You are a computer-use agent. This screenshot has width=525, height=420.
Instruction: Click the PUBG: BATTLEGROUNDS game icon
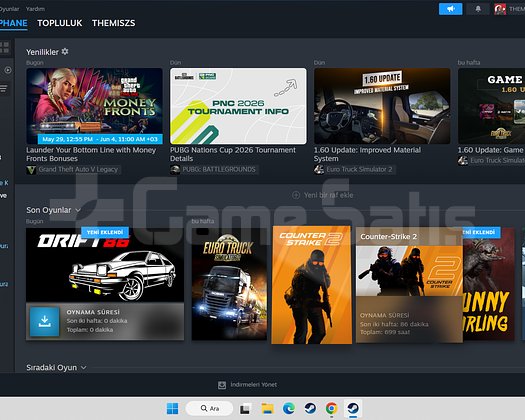coord(175,170)
